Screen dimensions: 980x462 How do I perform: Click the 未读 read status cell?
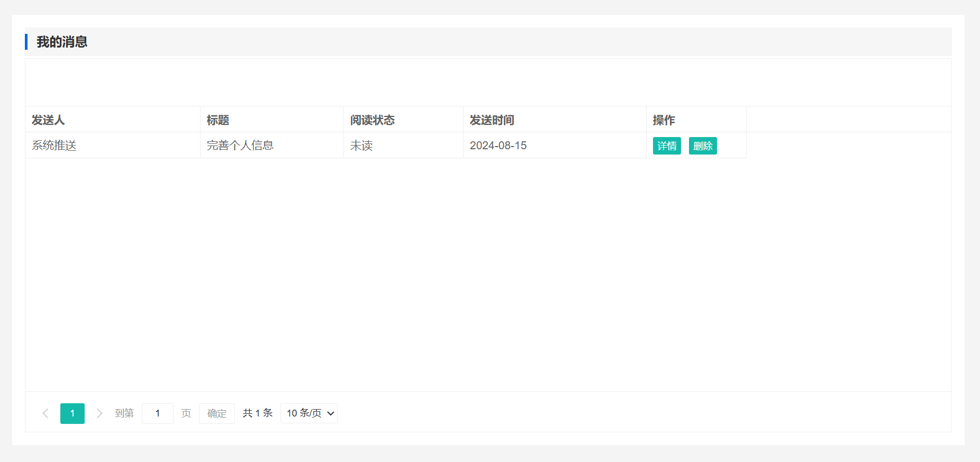[361, 146]
